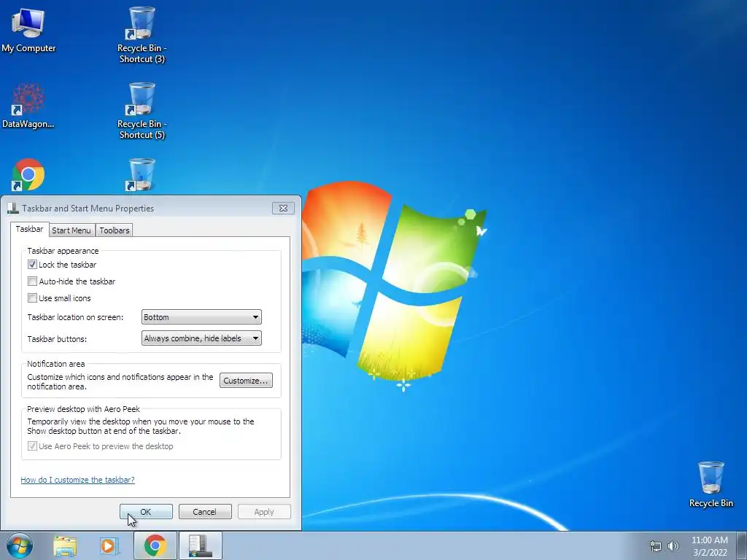Click Preview desktop with Aero Peek label

coord(83,409)
